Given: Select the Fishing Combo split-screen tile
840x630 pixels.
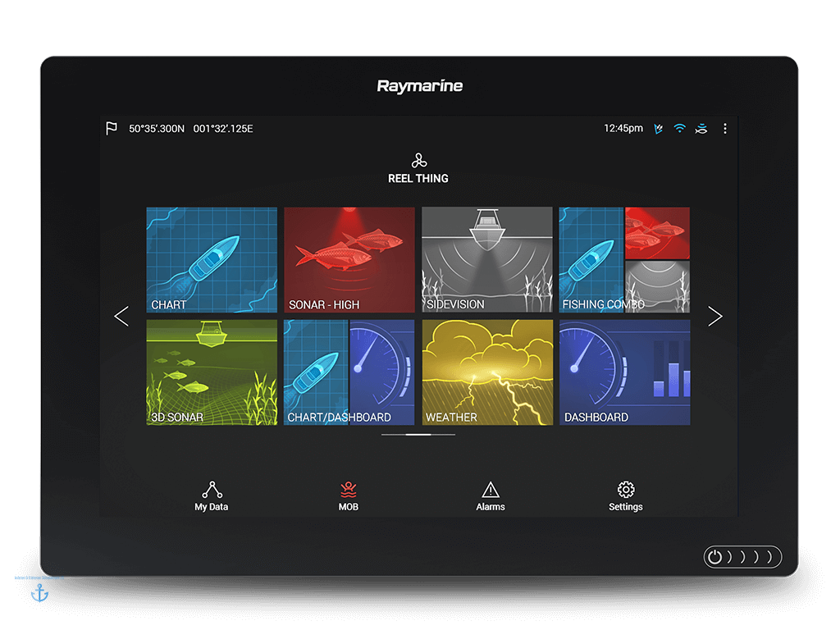Looking at the screenshot, I should click(624, 259).
